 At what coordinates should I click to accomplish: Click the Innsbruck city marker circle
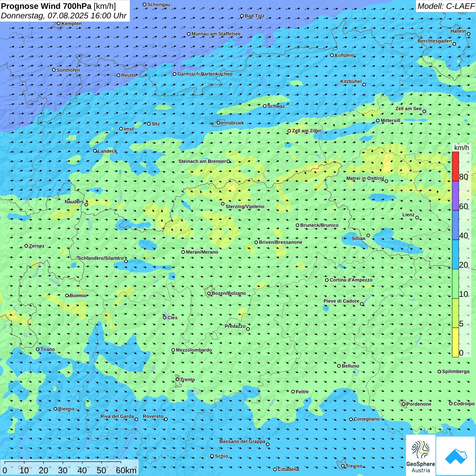(x=219, y=123)
